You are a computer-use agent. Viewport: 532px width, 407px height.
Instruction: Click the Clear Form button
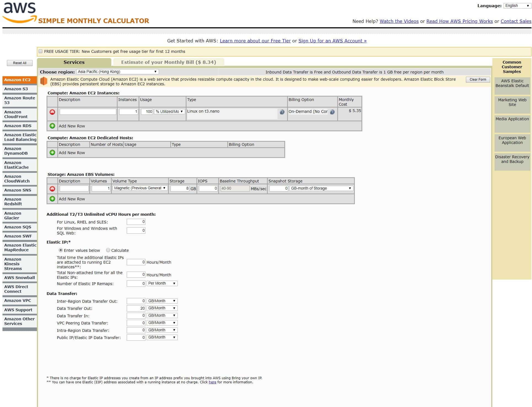coord(478,80)
